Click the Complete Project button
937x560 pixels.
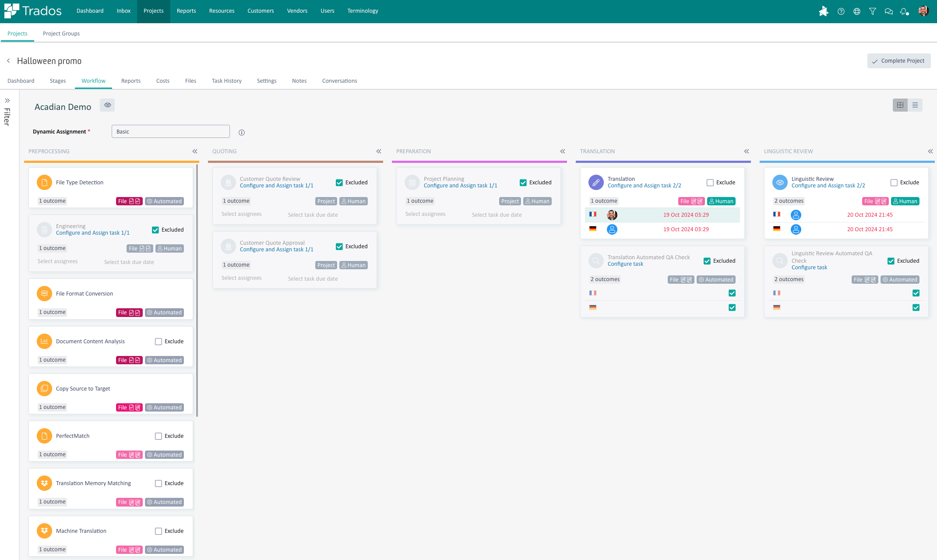898,61
